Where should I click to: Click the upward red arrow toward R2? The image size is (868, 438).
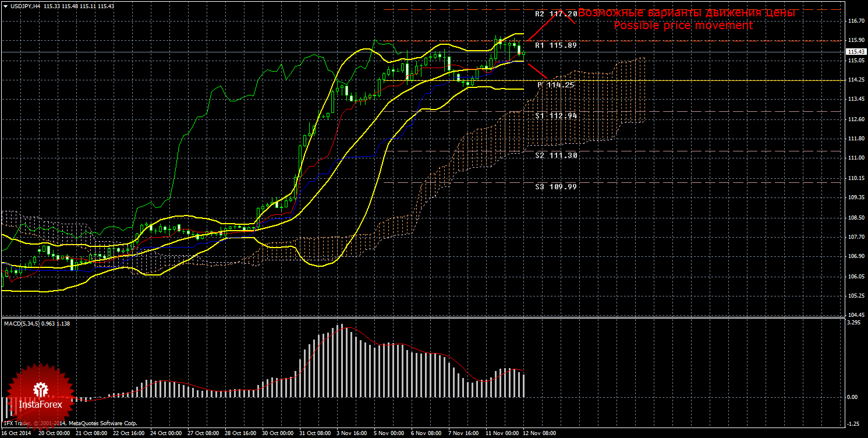tap(550, 23)
